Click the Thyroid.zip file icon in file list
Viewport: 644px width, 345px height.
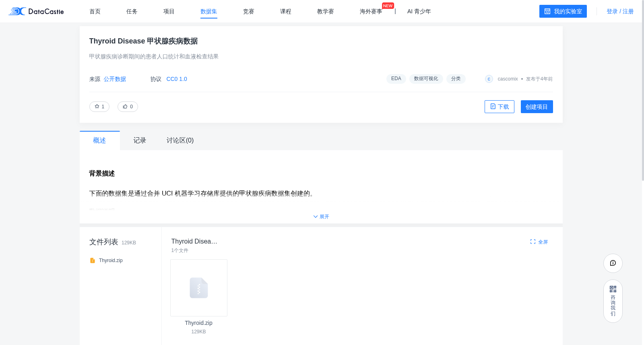tap(93, 260)
